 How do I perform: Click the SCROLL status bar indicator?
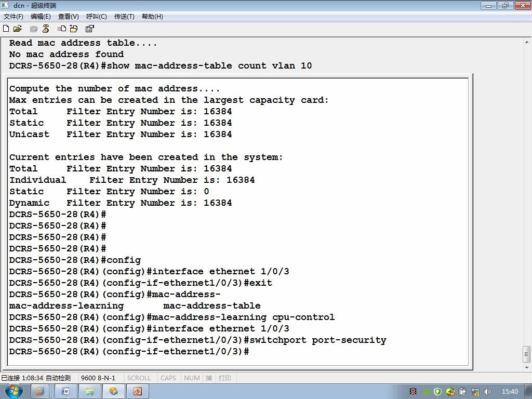[x=139, y=378]
